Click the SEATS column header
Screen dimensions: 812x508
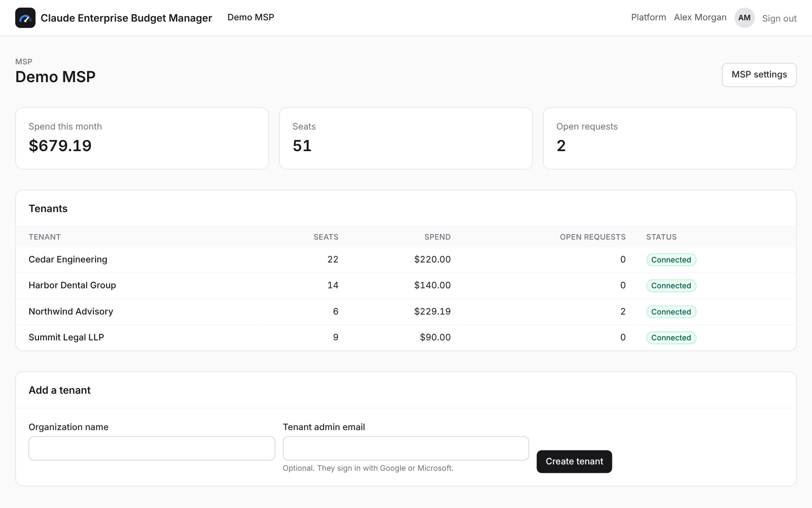point(326,237)
